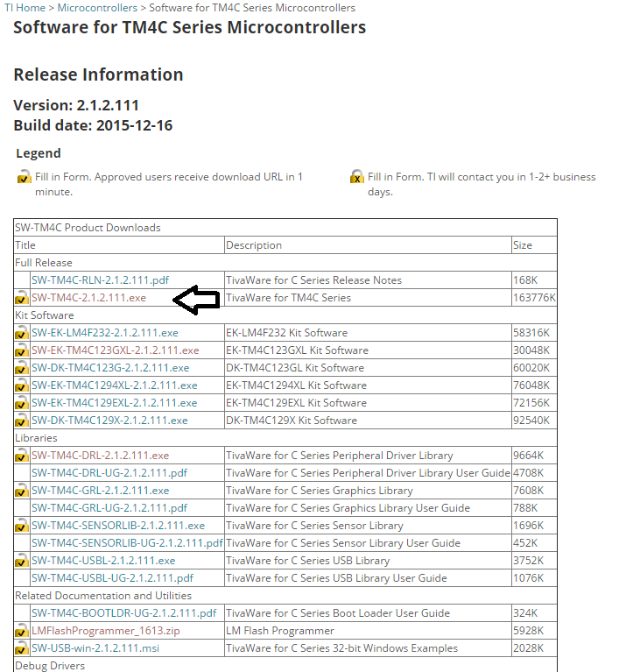Screen dimensions: 619x672
Task: Open SW-TM4C-DRL-UG-2.1.2.111.pdf user guide
Action: [109, 473]
